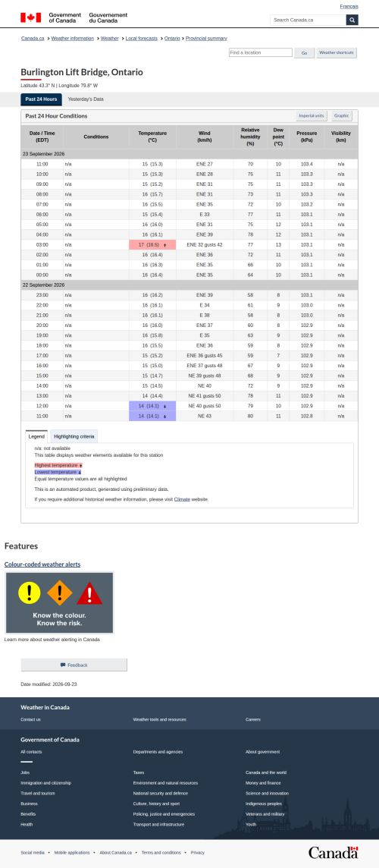Open the Graphic view button
Image resolution: width=379 pixels, height=868 pixels.
[x=341, y=115]
